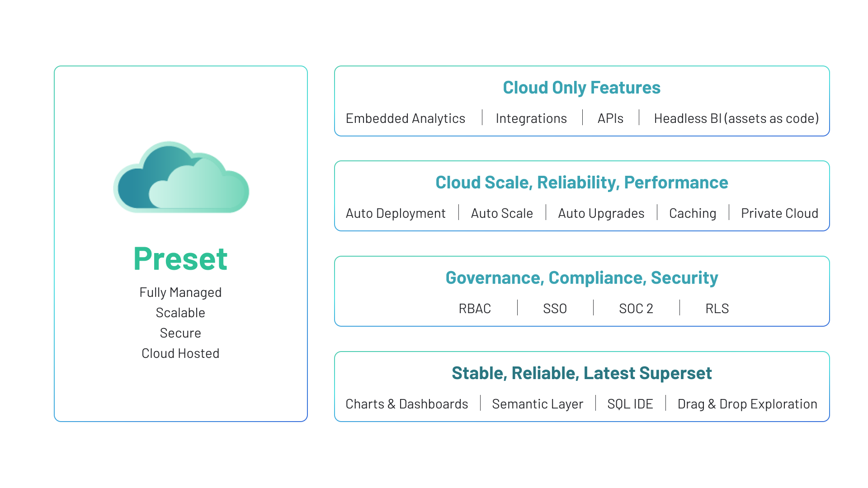This screenshot has height=488, width=868.
Task: Select the Integrations feature
Action: pyautogui.click(x=531, y=118)
